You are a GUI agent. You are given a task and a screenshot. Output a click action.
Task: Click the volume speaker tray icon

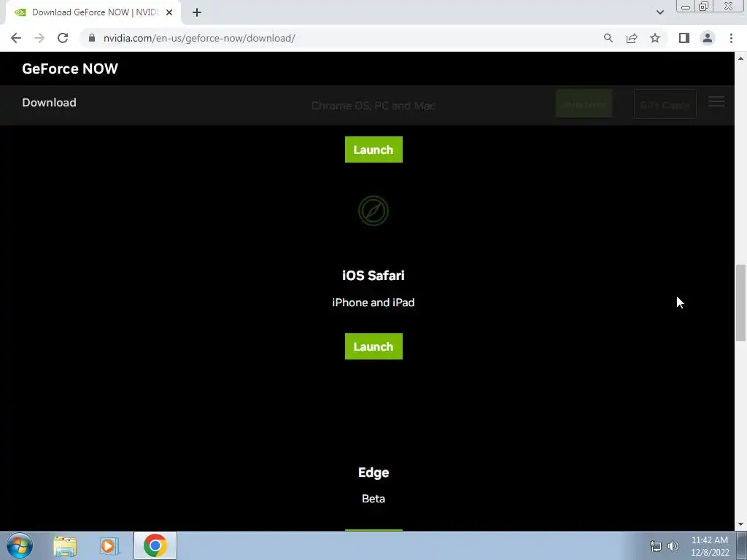pyautogui.click(x=673, y=546)
